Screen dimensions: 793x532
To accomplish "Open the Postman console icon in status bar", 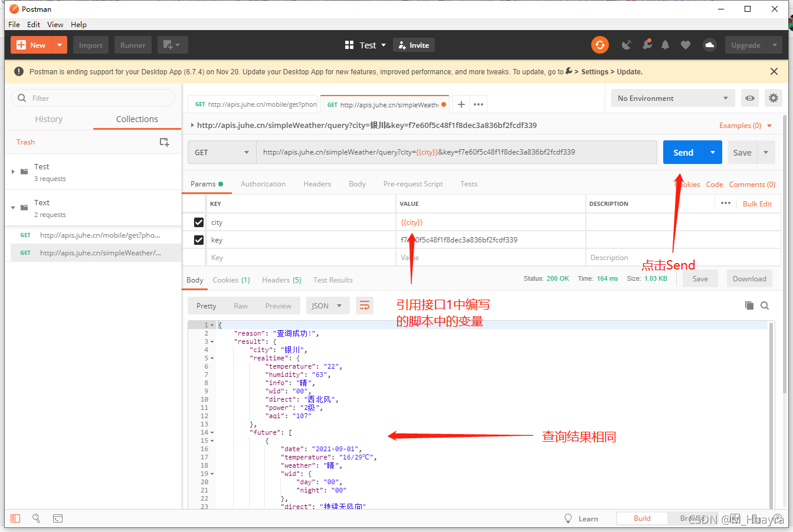I will point(58,518).
